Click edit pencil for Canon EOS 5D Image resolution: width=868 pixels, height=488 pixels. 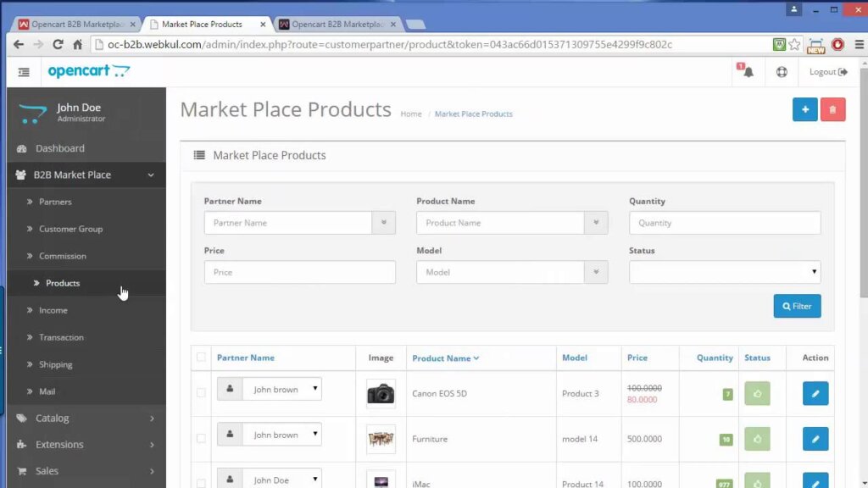tap(815, 393)
